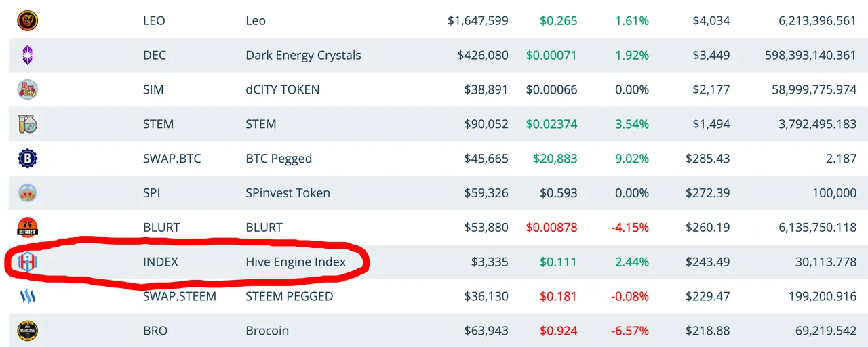Click the Hive Engine INDEX icon

(x=27, y=262)
